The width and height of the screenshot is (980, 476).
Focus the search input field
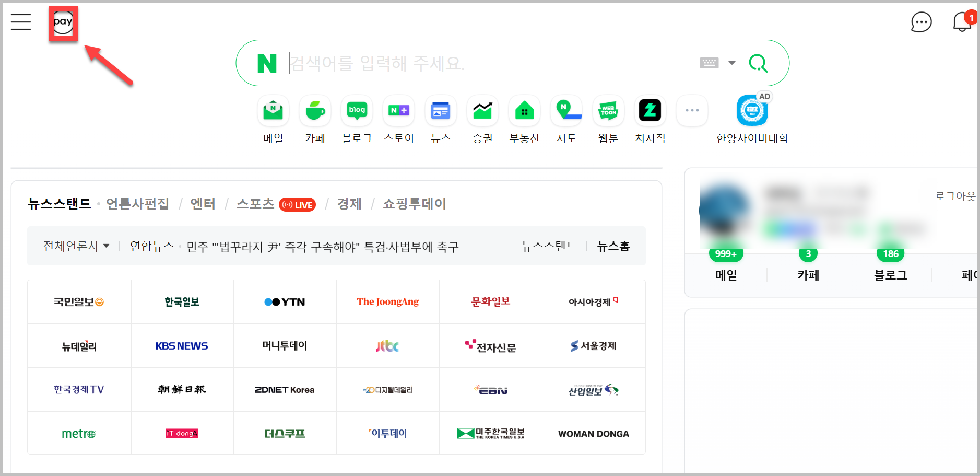pyautogui.click(x=491, y=63)
